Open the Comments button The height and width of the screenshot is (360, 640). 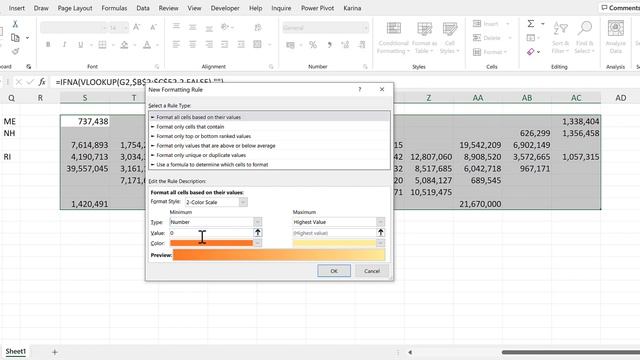click(x=620, y=8)
